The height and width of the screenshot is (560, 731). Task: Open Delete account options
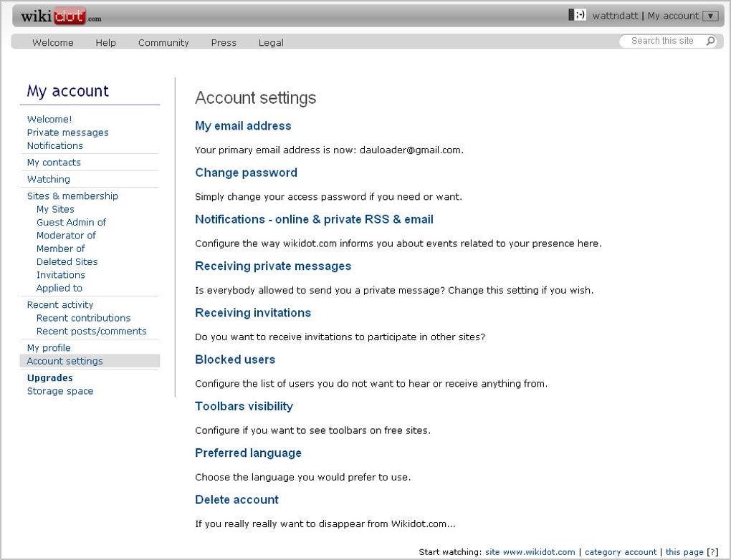[x=236, y=499]
